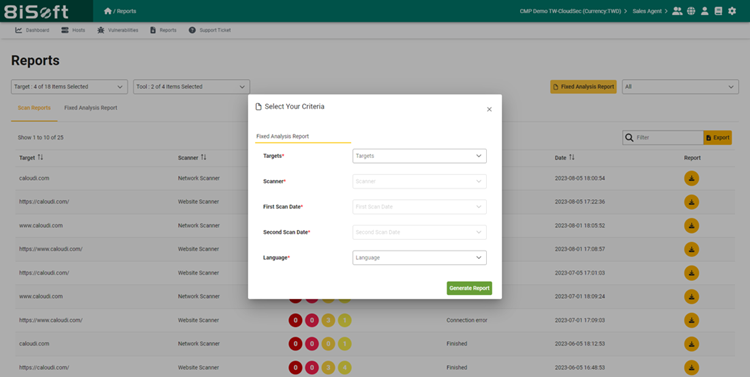
Task: Expand the Sales Agent role selector
Action: tap(650, 11)
